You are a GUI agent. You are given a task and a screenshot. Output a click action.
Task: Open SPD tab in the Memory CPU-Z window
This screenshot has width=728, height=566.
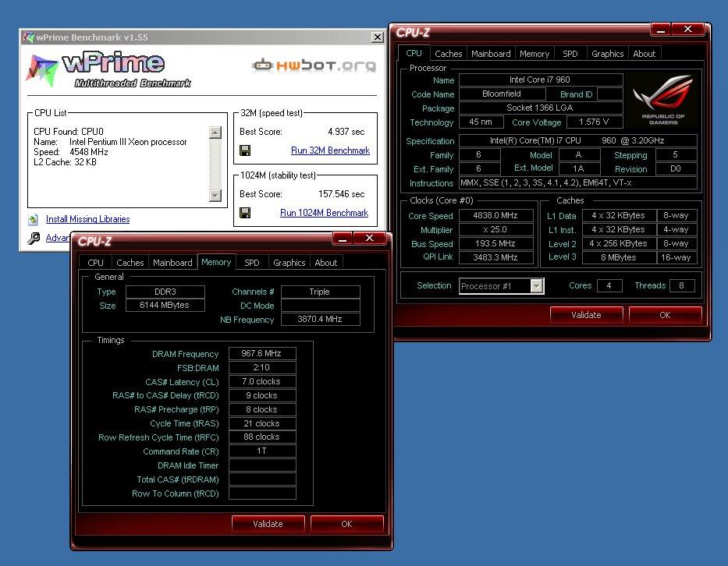click(252, 263)
